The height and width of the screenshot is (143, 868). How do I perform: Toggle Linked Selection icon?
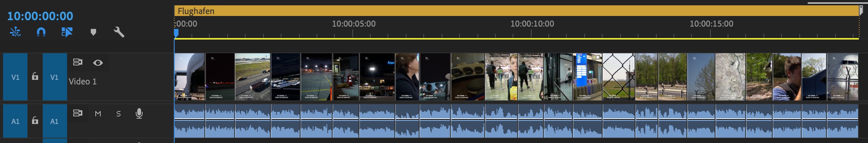(67, 32)
